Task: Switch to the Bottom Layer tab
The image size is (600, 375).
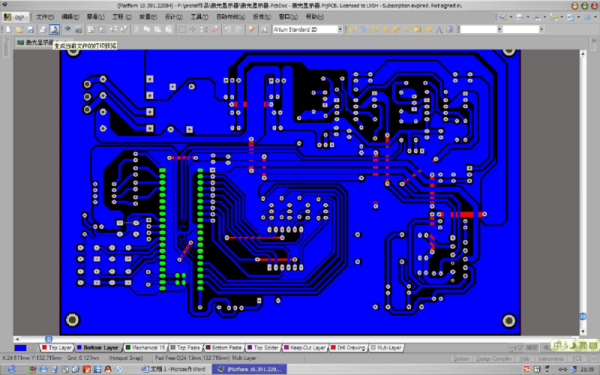Action: (98, 348)
